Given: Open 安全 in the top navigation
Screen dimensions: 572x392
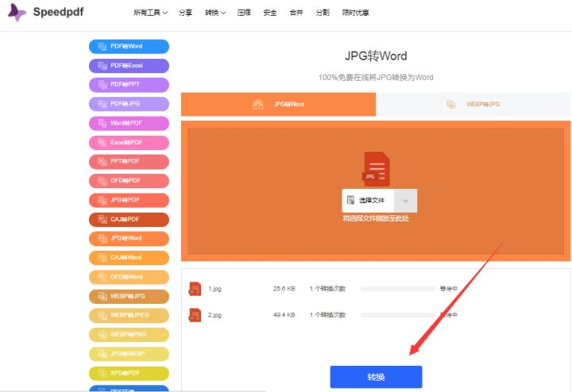Looking at the screenshot, I should [270, 13].
